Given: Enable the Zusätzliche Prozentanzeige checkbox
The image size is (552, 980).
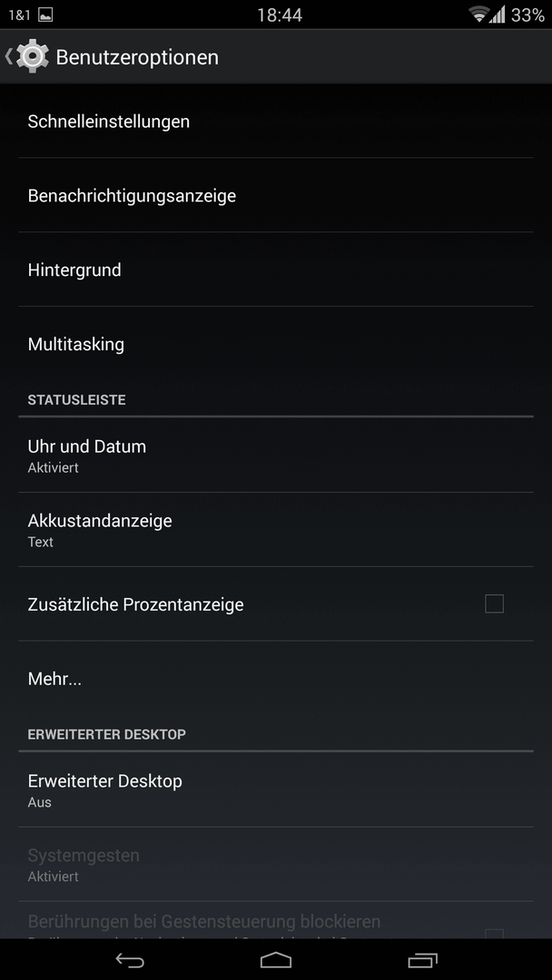Looking at the screenshot, I should 494,603.
